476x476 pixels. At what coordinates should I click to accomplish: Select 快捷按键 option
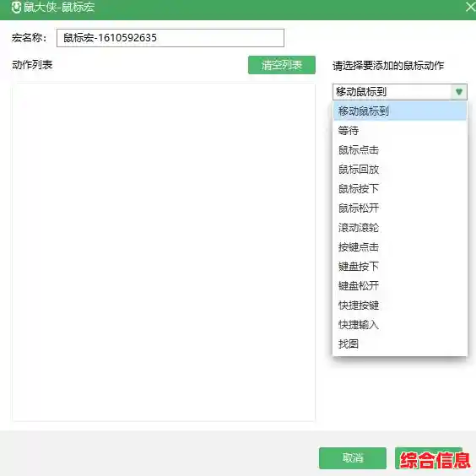(400, 305)
